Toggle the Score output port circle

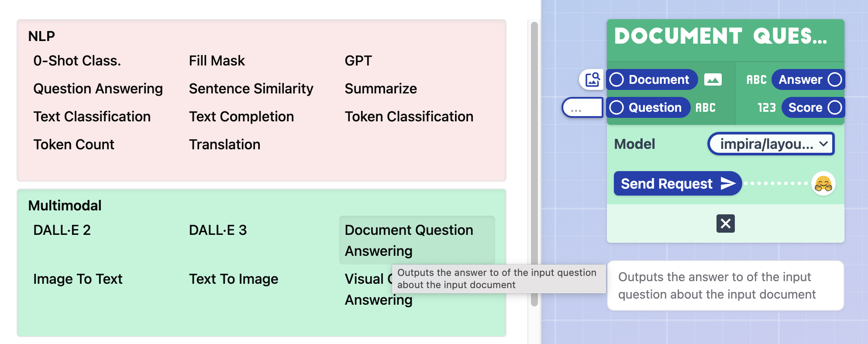pyautogui.click(x=834, y=108)
